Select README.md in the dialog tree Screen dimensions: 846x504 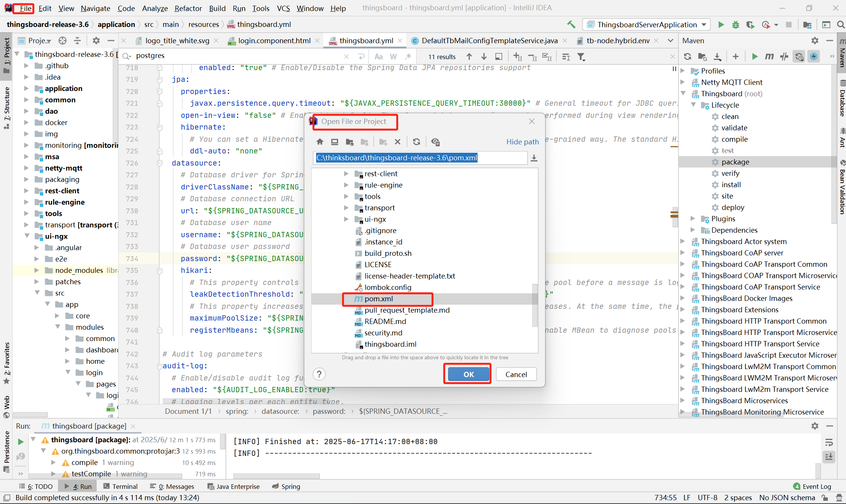pos(385,321)
